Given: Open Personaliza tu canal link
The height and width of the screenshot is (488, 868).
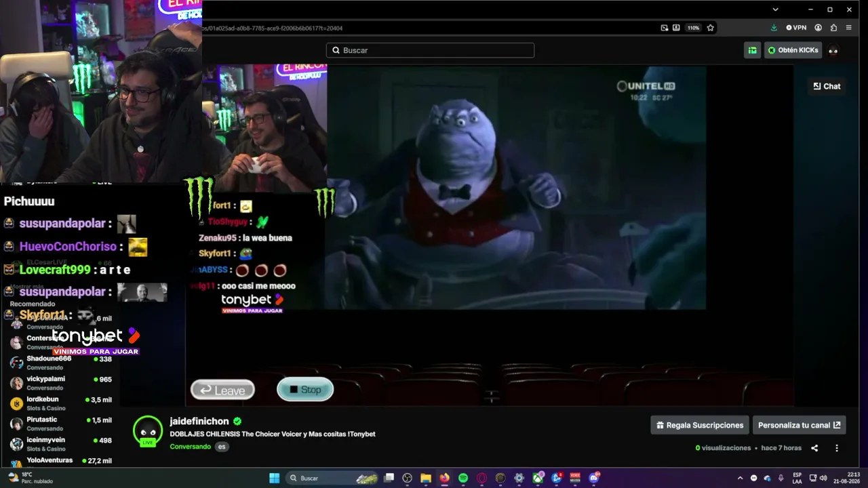Looking at the screenshot, I should click(x=799, y=425).
